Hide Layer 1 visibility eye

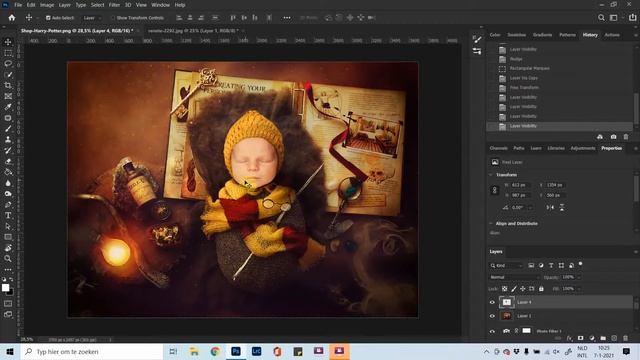click(x=492, y=316)
